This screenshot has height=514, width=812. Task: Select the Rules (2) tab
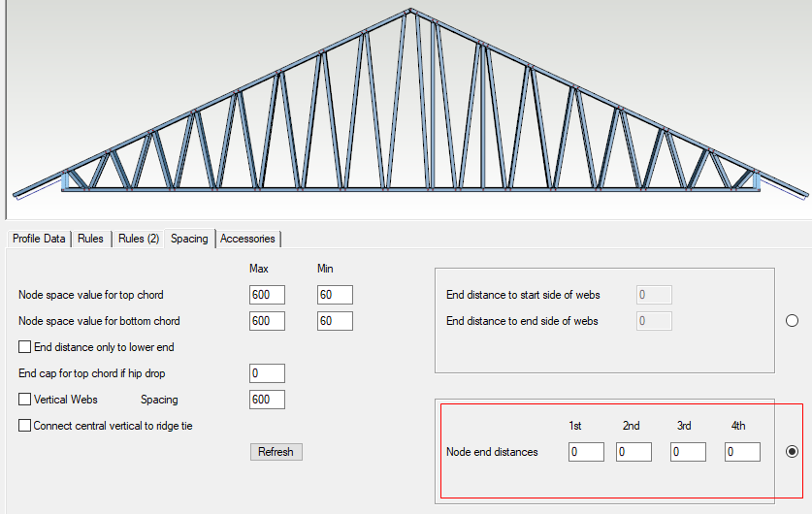139,239
